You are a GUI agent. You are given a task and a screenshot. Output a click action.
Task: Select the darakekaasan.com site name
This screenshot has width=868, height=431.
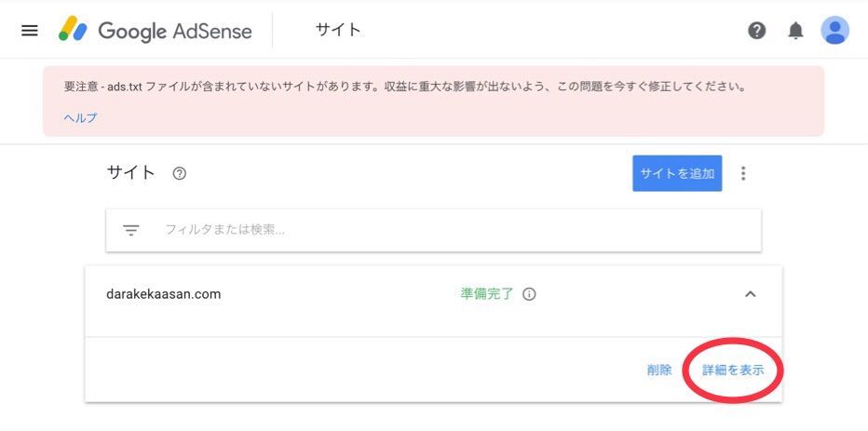(x=164, y=294)
